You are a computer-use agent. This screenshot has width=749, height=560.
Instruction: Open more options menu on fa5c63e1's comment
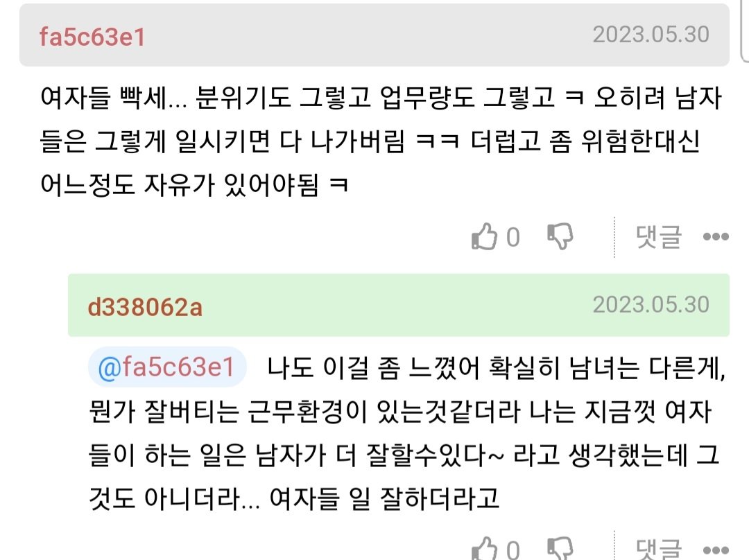[x=715, y=238]
